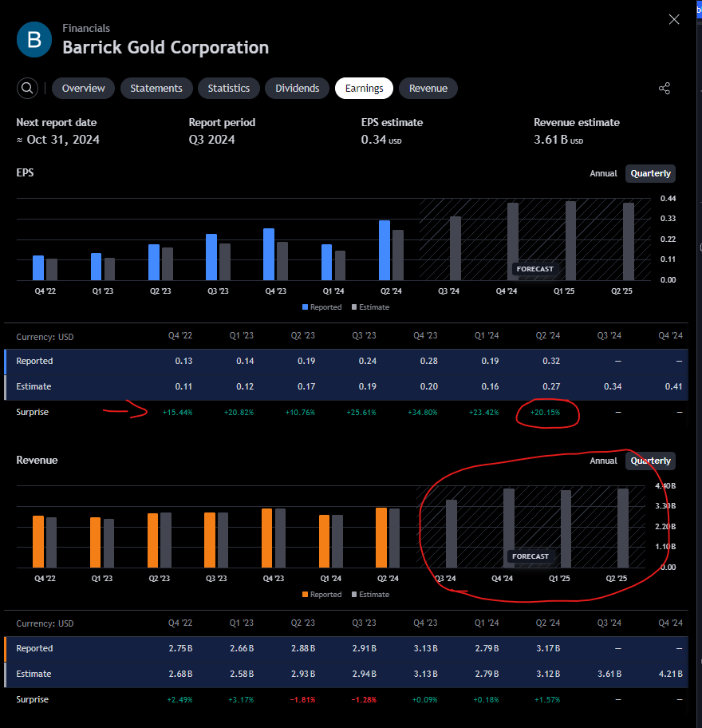Switch EPS chart to Annual
This screenshot has width=702, height=728.
pos(603,173)
